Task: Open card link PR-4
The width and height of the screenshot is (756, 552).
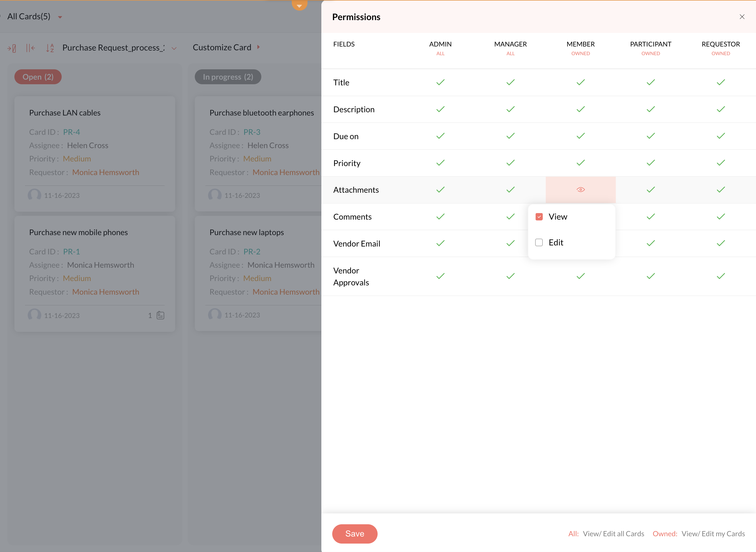Action: tap(71, 132)
